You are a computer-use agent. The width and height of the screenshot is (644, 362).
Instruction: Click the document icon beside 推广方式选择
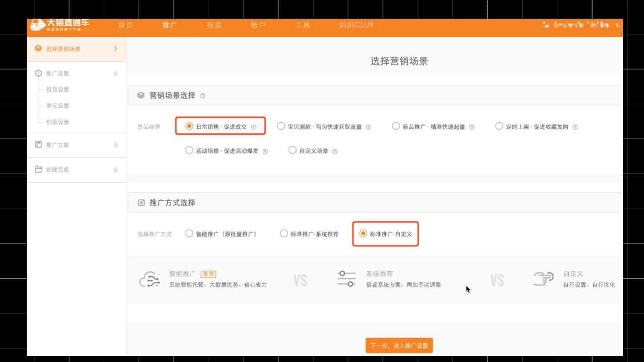point(141,202)
